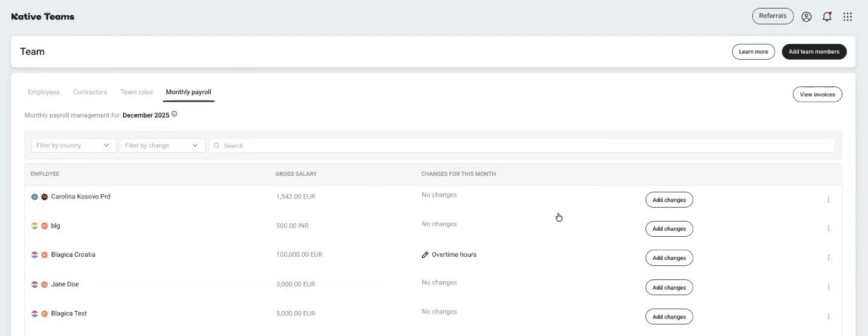Open more options for Jane Doe
The height and width of the screenshot is (336, 868).
[828, 287]
